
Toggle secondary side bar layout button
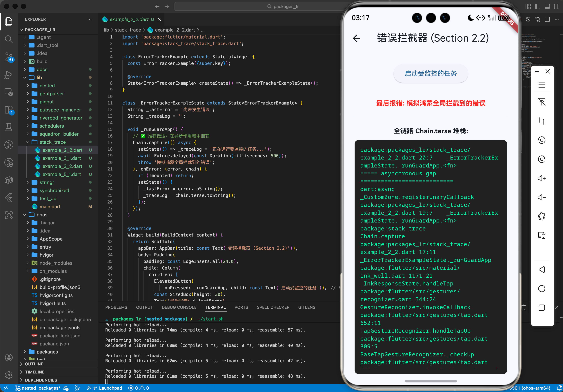557,6
